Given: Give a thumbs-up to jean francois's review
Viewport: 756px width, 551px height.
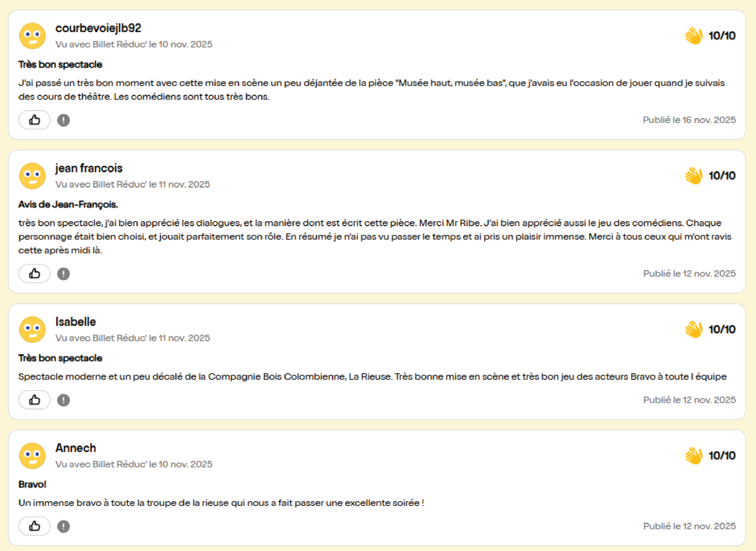Looking at the screenshot, I should point(34,274).
